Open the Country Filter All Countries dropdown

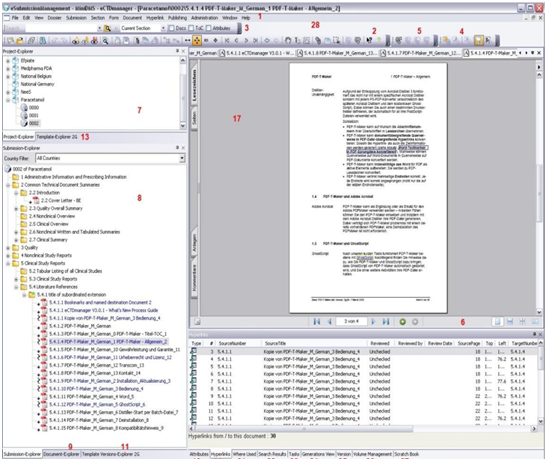[x=182, y=158]
